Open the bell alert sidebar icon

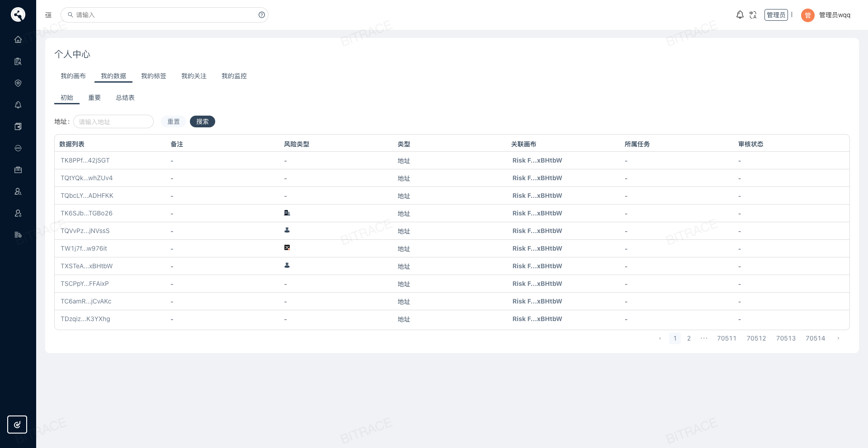click(18, 105)
